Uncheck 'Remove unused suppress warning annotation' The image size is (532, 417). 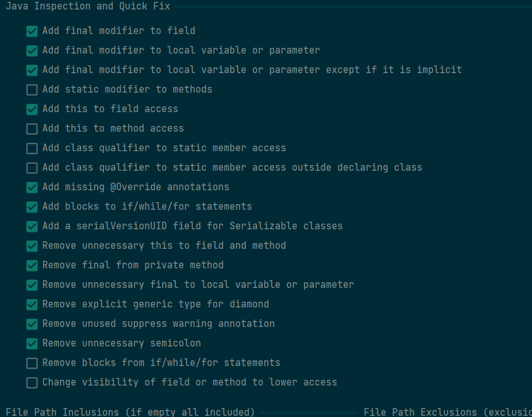(x=32, y=324)
